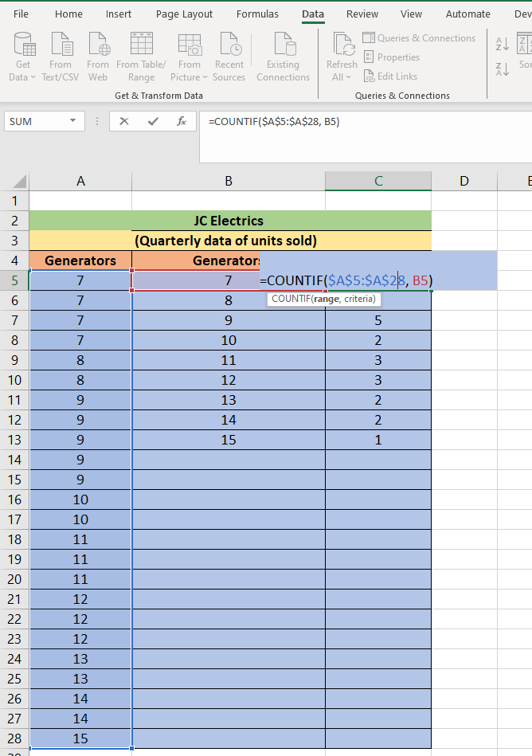Screen dimensions: 532x756
Task: Click the range argument in COUNTIF tooltip
Action: pos(327,299)
